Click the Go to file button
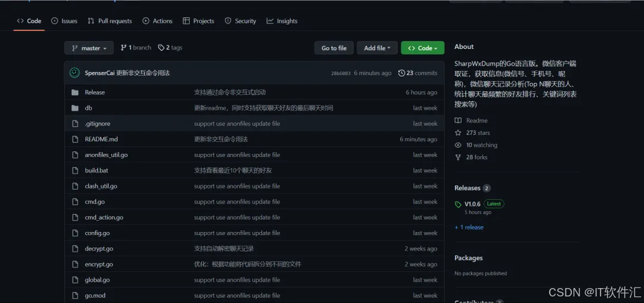 pyautogui.click(x=334, y=48)
